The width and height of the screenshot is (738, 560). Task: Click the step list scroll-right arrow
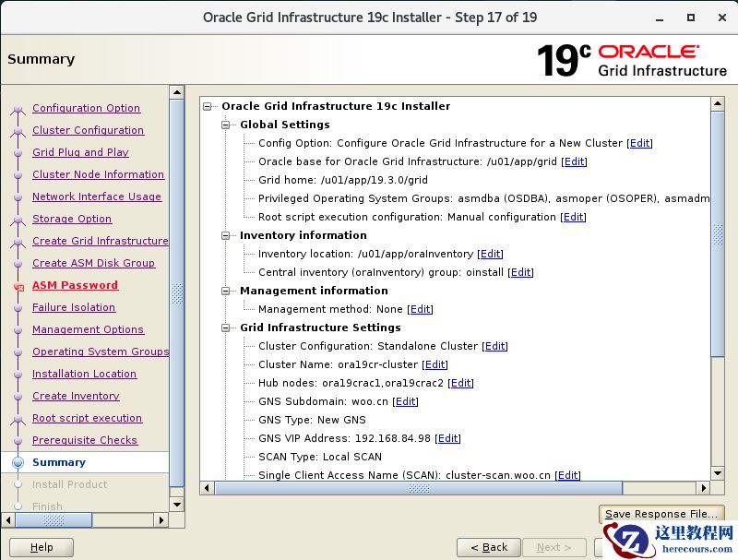161,520
